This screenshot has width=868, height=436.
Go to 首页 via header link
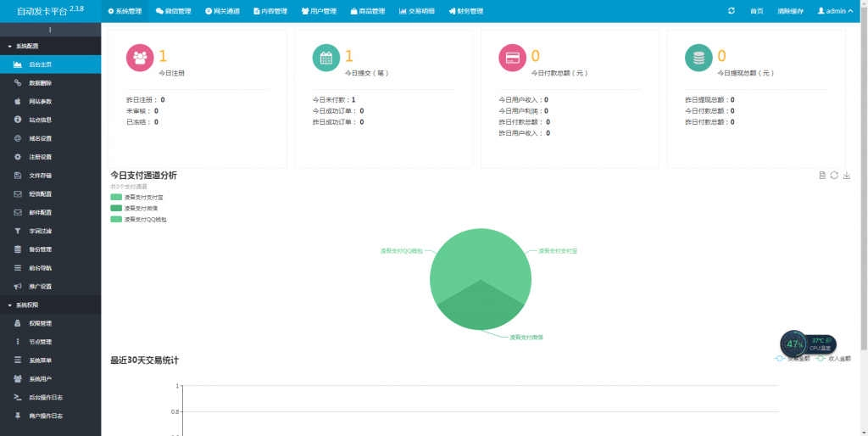click(757, 11)
